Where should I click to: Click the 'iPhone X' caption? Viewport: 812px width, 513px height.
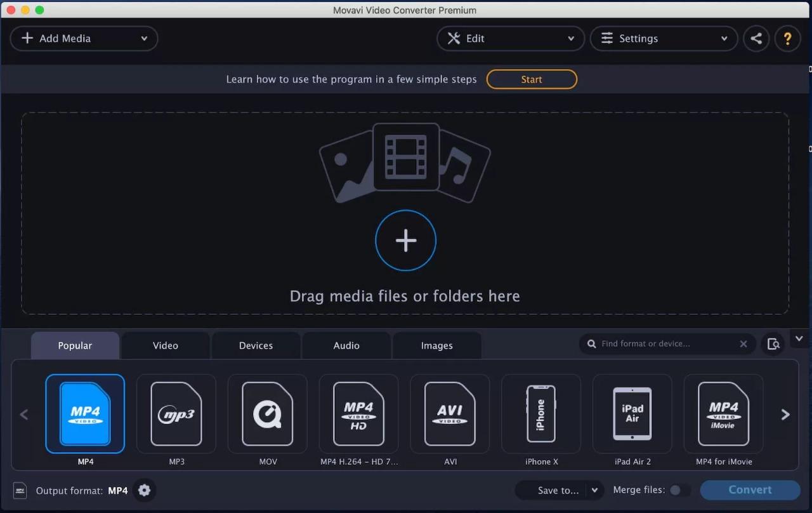[541, 462]
